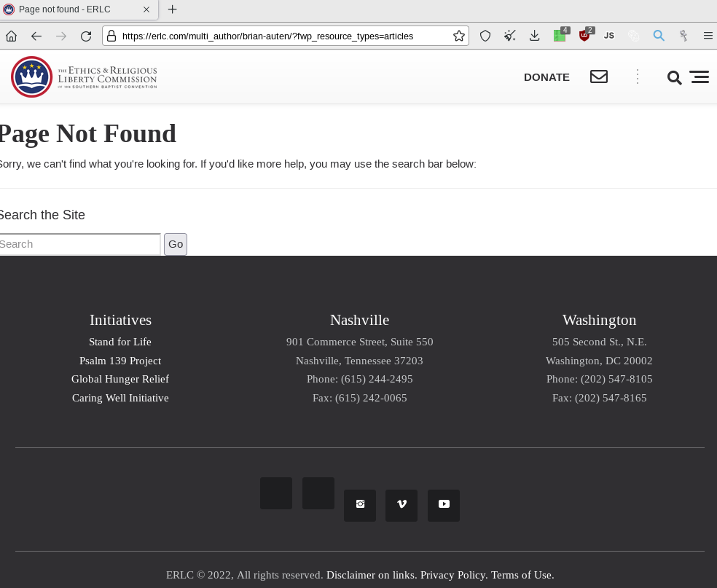717x588 pixels.
Task: Click the JS toggle extension icon
Action: click(x=609, y=36)
